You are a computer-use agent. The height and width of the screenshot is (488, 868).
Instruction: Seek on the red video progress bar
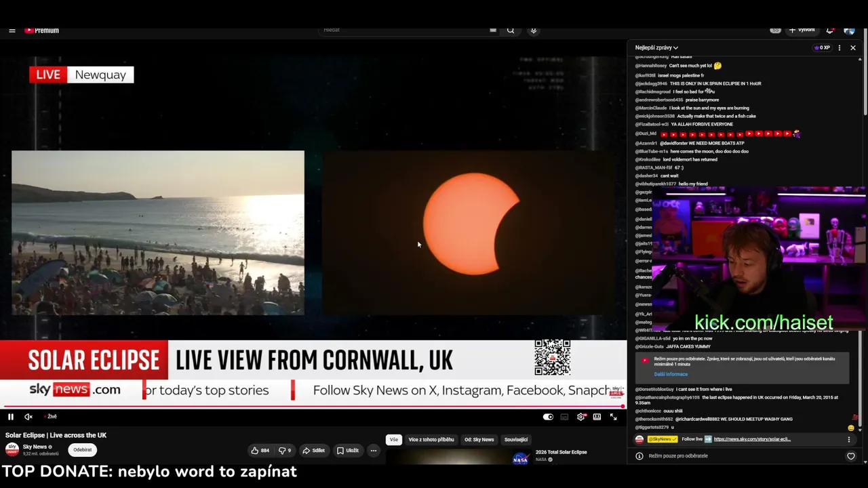point(312,407)
